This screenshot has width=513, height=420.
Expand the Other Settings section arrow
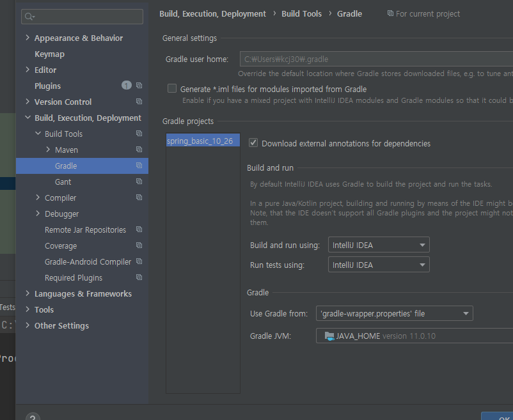tap(28, 325)
